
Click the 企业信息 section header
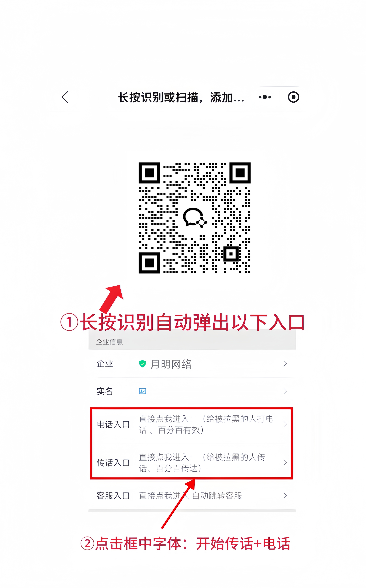pos(109,342)
